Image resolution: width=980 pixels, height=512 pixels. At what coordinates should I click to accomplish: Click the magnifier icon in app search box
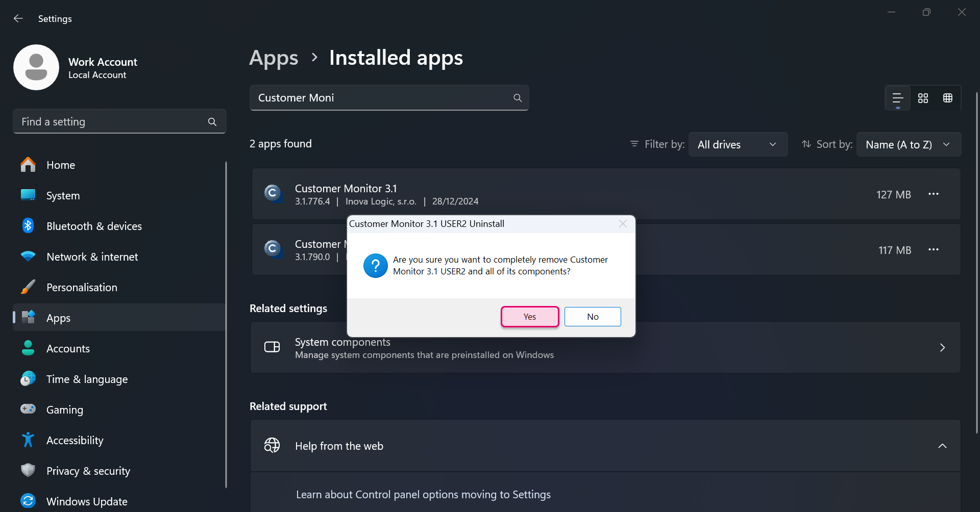(518, 98)
